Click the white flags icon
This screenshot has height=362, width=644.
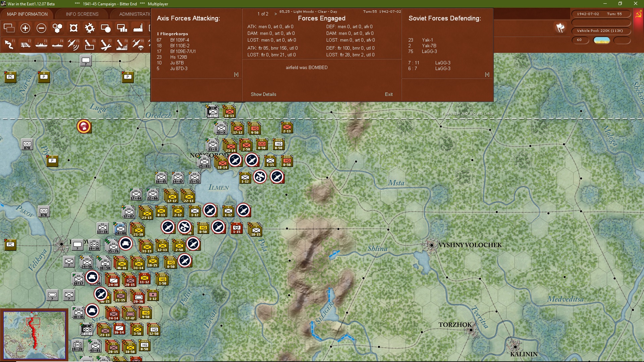click(x=560, y=28)
